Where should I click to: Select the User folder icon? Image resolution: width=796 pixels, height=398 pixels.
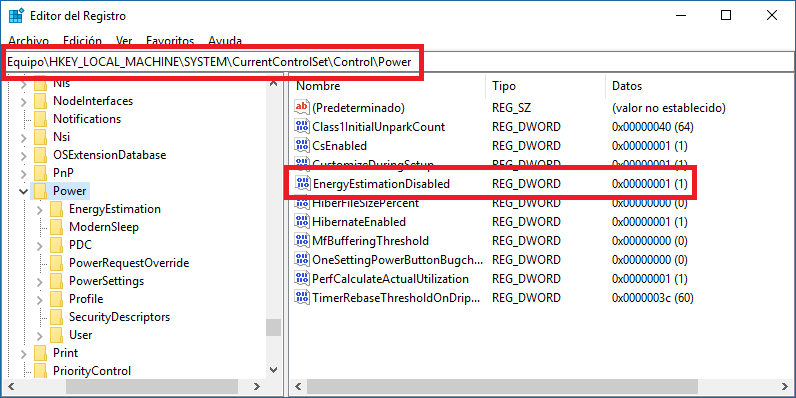[x=56, y=335]
